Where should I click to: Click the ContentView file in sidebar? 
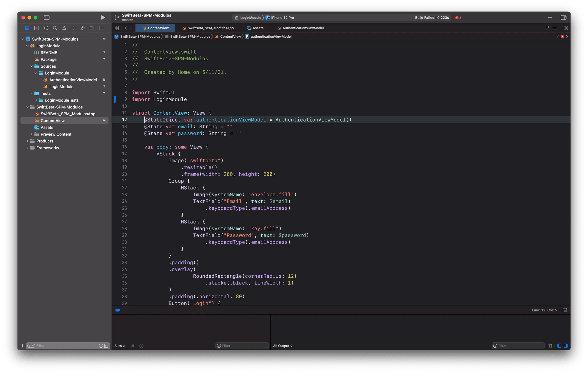[52, 121]
